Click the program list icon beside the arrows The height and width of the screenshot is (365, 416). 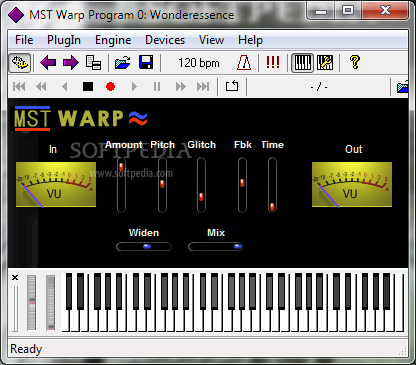coord(93,63)
